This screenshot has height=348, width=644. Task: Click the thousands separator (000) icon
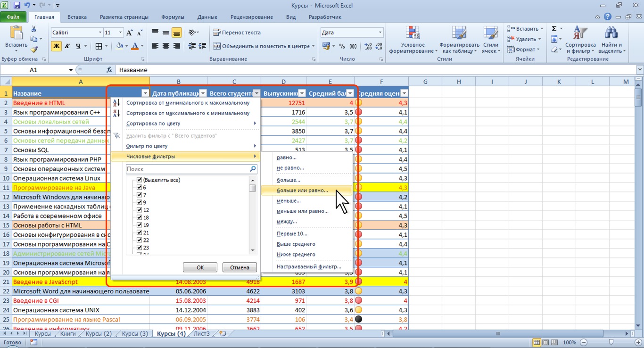point(353,46)
